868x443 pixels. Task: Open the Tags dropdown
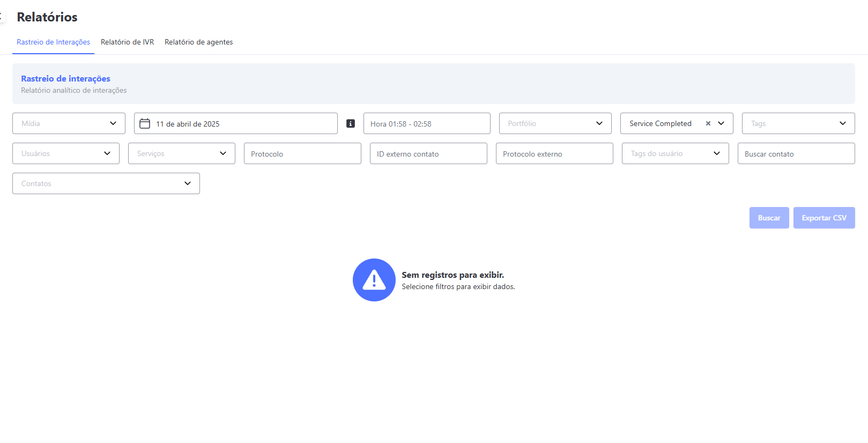tap(798, 123)
